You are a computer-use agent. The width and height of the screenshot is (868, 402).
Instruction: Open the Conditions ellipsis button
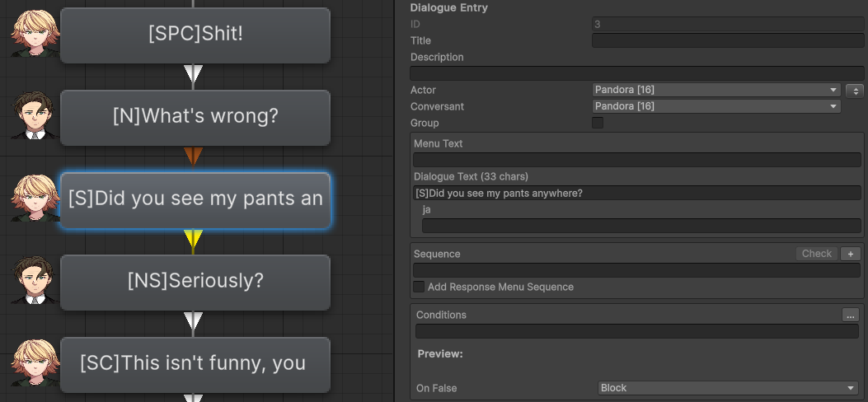[851, 315]
